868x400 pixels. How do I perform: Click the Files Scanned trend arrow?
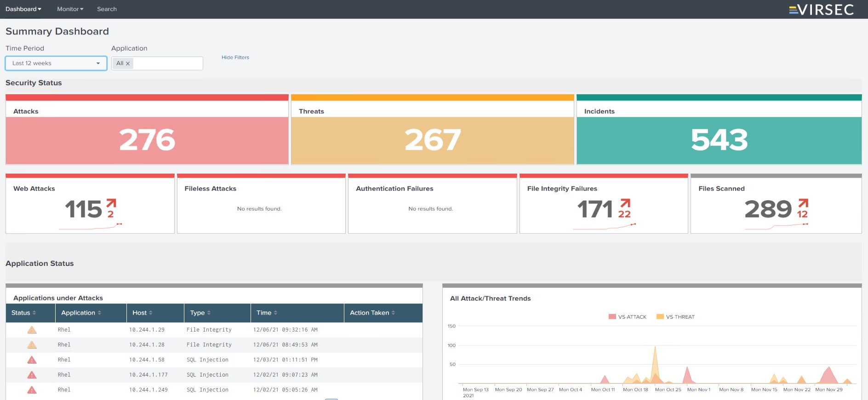[803, 203]
